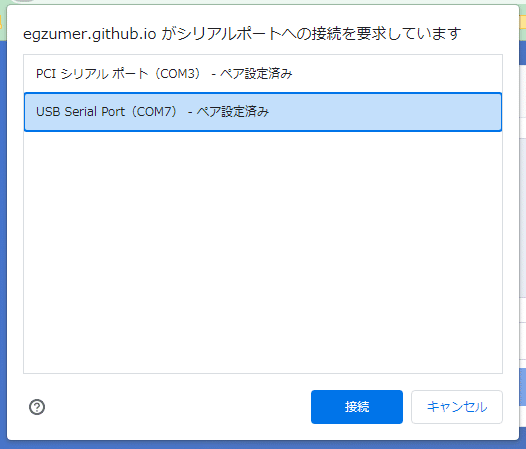Select PCI シリアル ポート (COM3) entry
Viewport: 526px width, 449px height.
(x=263, y=73)
